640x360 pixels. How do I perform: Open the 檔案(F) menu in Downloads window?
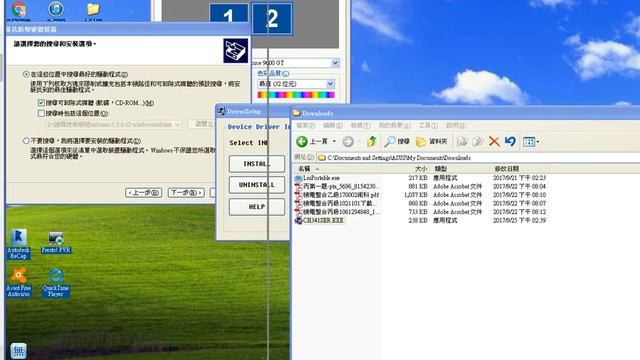305,125
